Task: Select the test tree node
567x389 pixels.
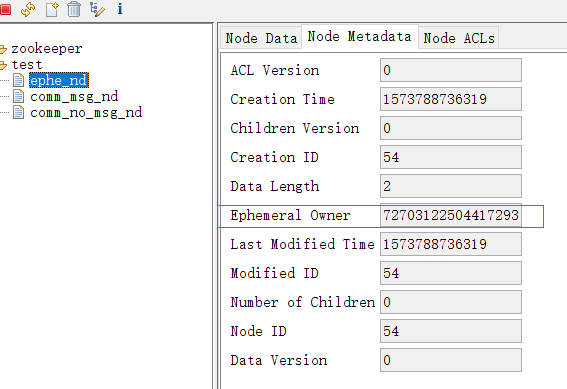Action: coord(27,64)
